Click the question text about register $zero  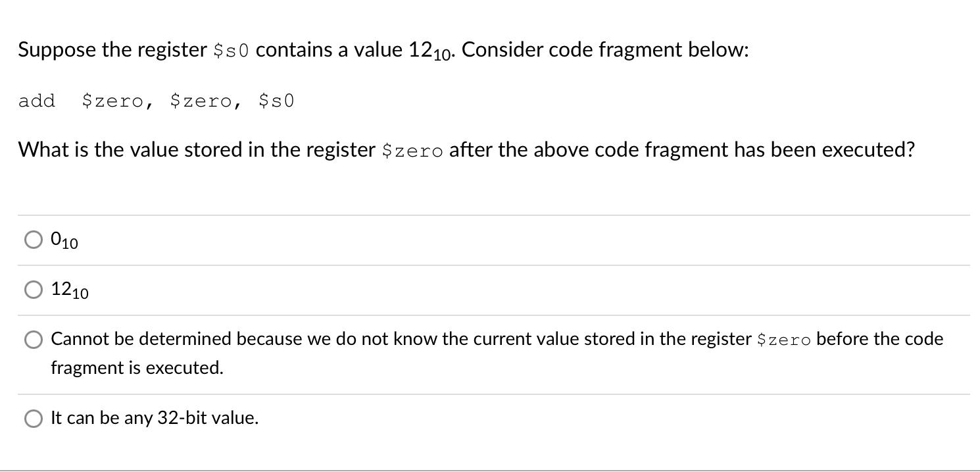pos(460,149)
